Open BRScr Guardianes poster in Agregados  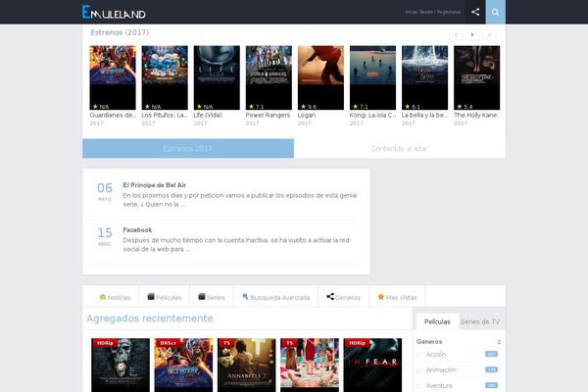click(x=183, y=365)
